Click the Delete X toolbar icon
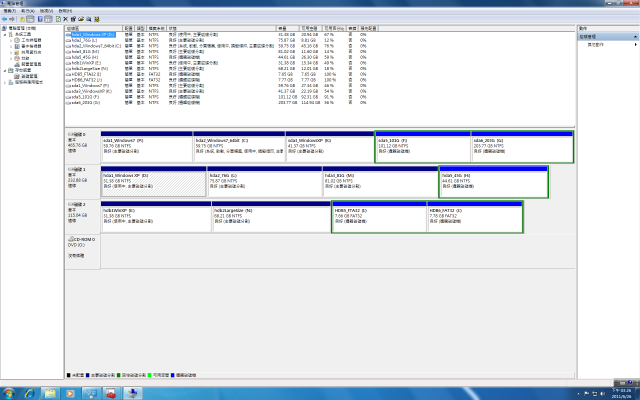 tap(65, 19)
